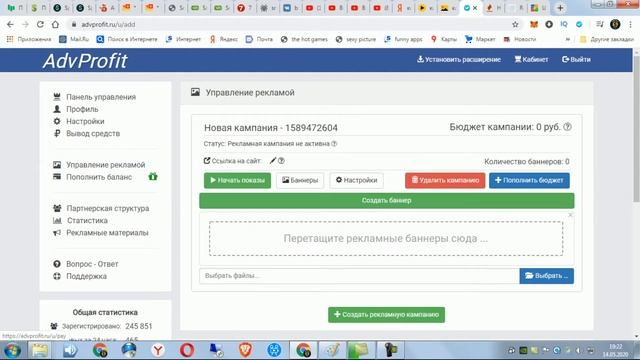Click help icon beside campaign status
This screenshot has height=360, width=640.
[334, 144]
